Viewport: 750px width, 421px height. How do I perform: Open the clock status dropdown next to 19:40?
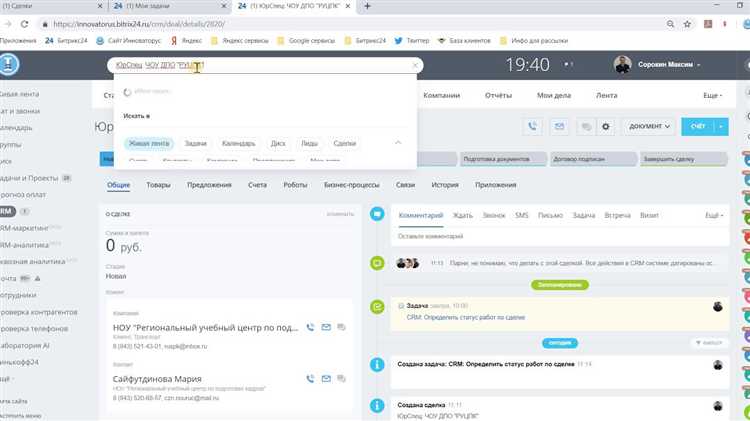point(568,64)
